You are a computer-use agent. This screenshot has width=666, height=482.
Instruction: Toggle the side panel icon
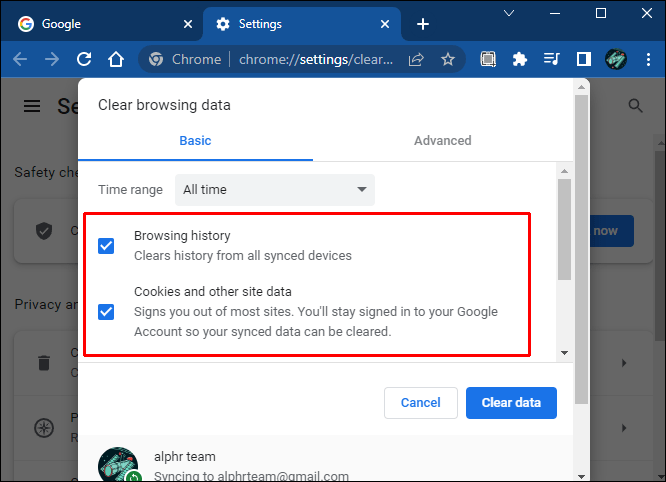(584, 59)
